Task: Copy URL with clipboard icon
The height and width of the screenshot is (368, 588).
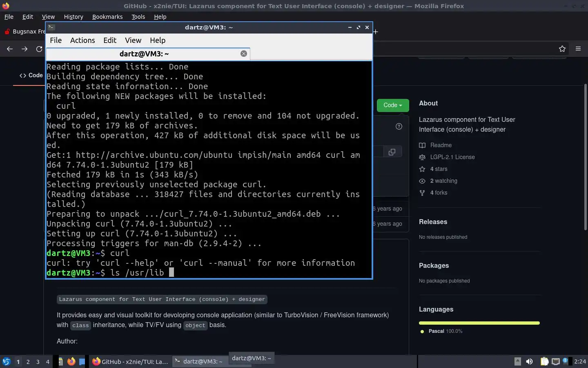Action: [x=392, y=152]
